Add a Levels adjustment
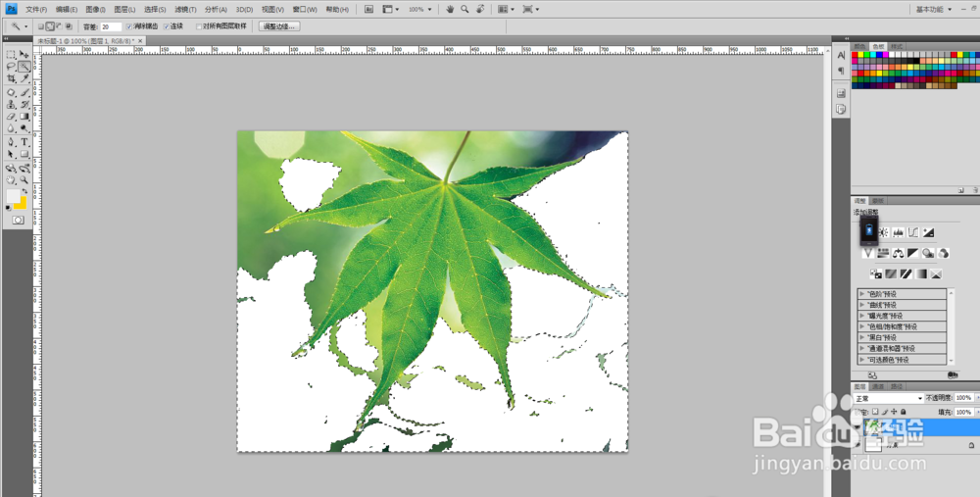The height and width of the screenshot is (497, 980). [x=898, y=232]
